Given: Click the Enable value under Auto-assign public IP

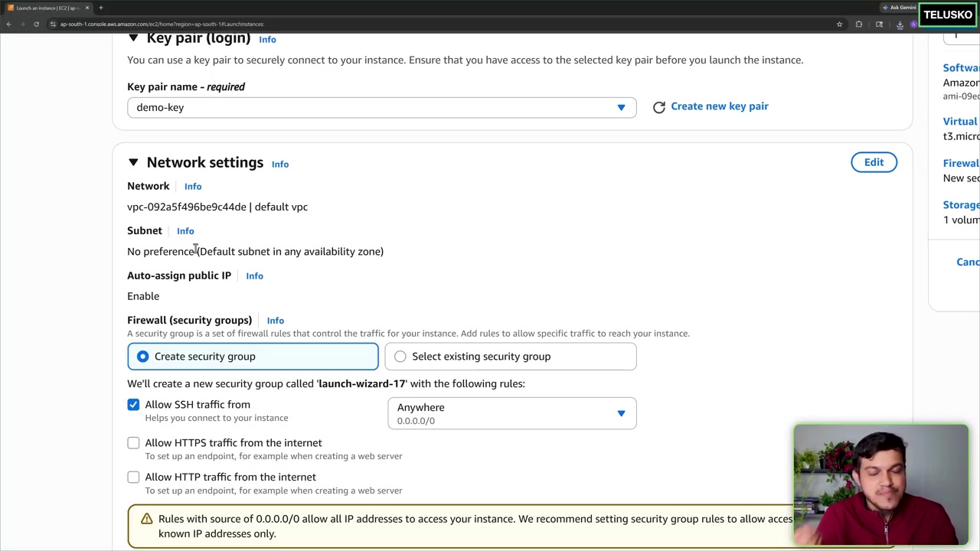Looking at the screenshot, I should pyautogui.click(x=143, y=296).
